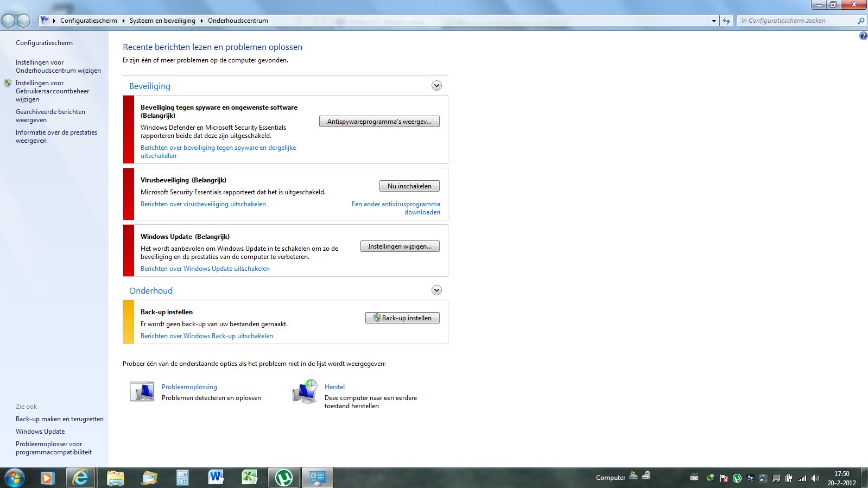This screenshot has width=868, height=488.
Task: Click the help question mark icon
Action: pyautogui.click(x=863, y=36)
